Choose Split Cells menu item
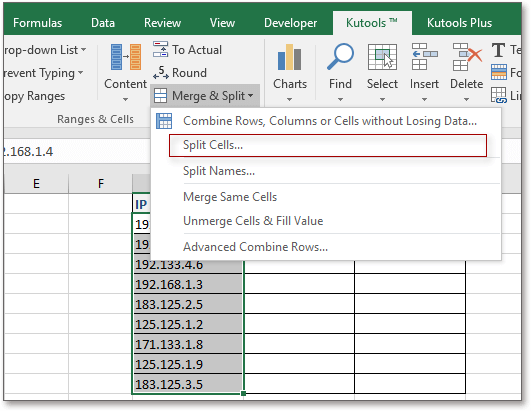The height and width of the screenshot is (411, 531). 328,145
